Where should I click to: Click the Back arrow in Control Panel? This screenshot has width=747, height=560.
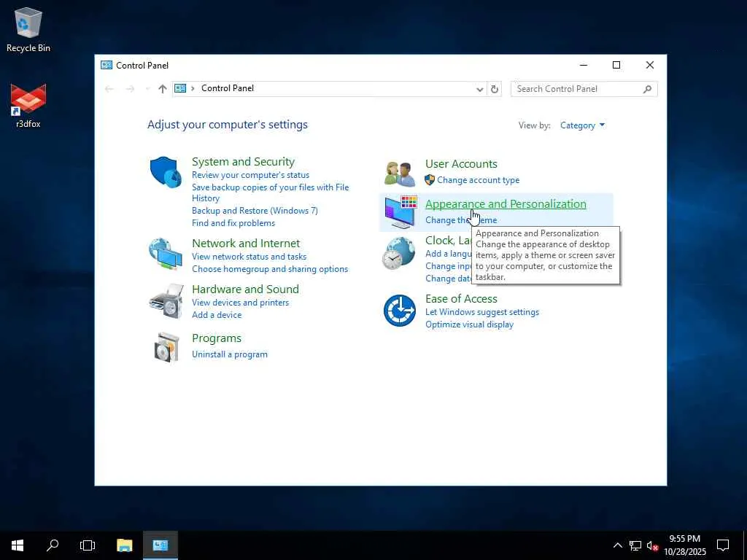coord(109,88)
